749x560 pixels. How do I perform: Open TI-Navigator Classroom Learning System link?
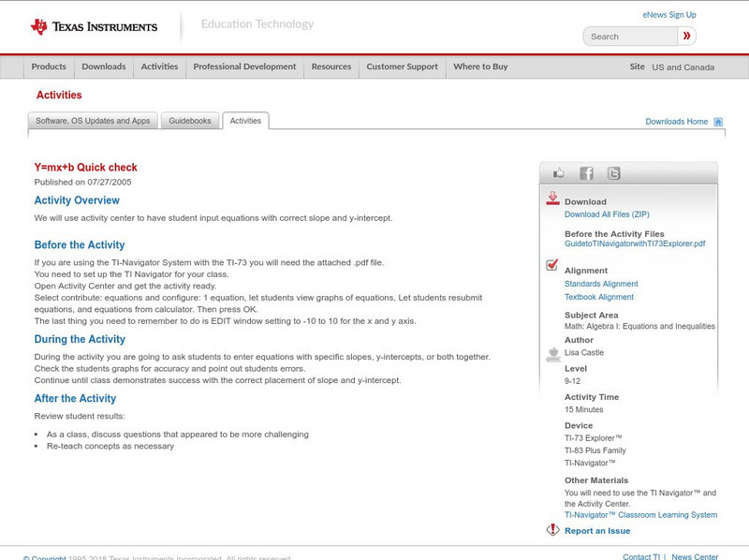point(640,515)
